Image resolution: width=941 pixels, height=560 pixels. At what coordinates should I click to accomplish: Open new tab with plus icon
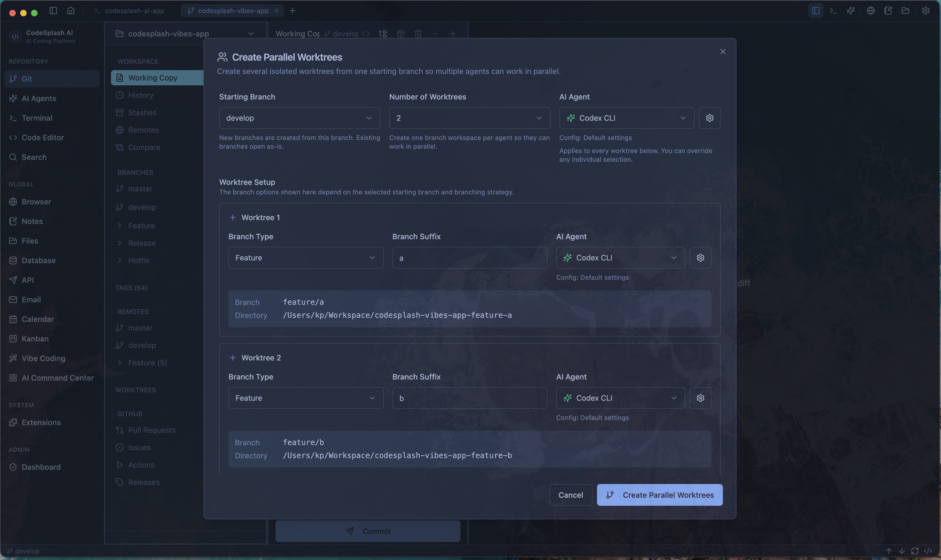[293, 11]
